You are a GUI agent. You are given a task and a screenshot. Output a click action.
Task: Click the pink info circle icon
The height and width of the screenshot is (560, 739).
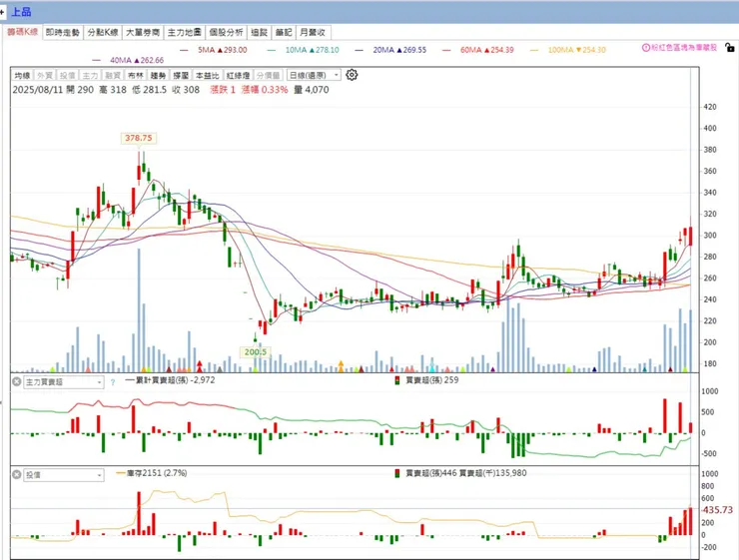pyautogui.click(x=646, y=48)
